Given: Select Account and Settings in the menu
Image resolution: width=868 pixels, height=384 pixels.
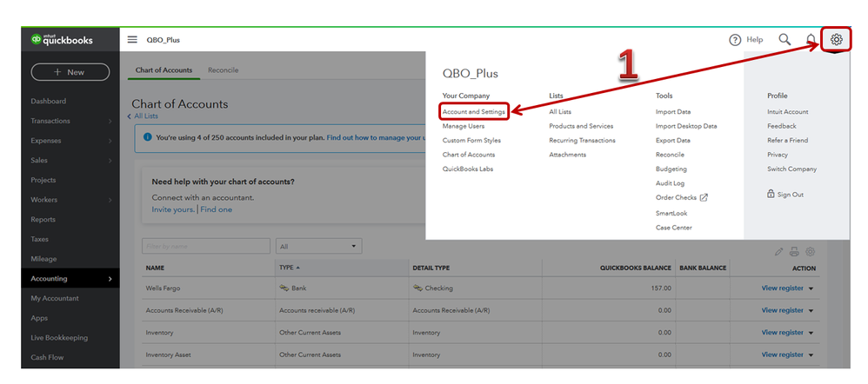Looking at the screenshot, I should 473,112.
